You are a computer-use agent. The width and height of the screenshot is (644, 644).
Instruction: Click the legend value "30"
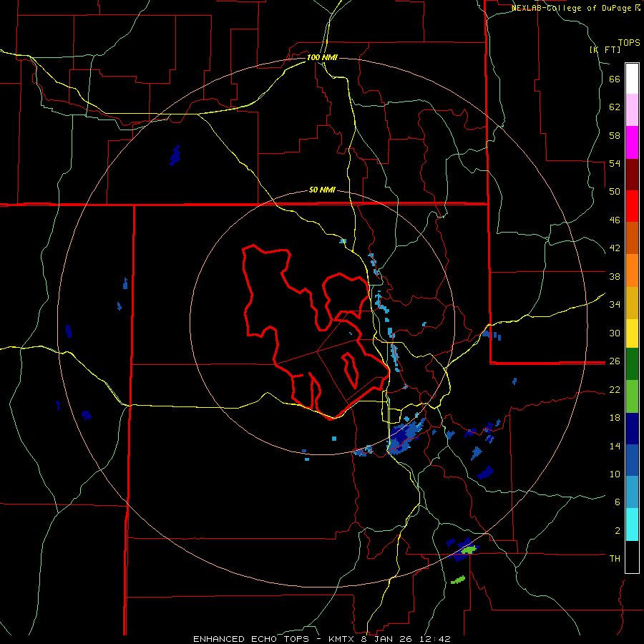[x=615, y=333]
